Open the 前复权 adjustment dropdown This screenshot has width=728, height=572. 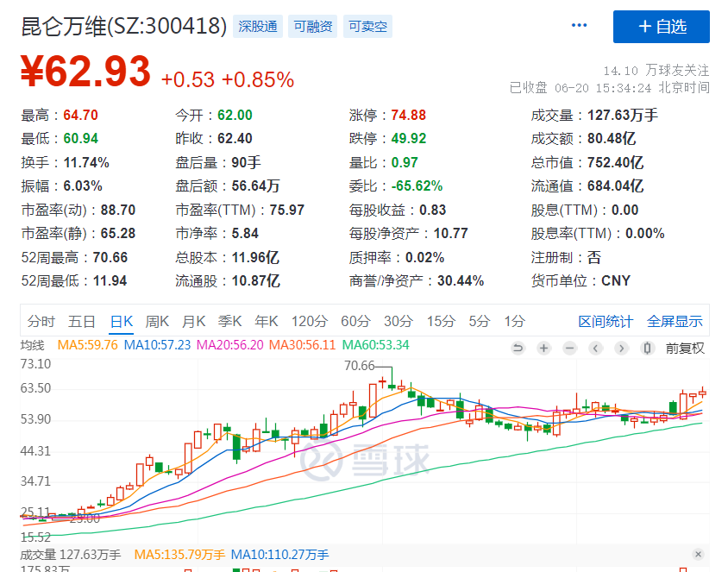pos(685,348)
